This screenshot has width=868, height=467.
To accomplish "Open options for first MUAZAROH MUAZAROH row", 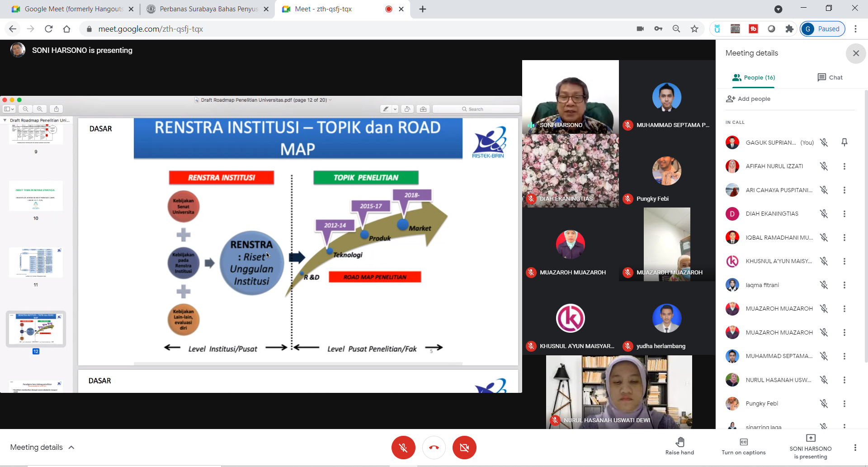I will [x=844, y=309].
